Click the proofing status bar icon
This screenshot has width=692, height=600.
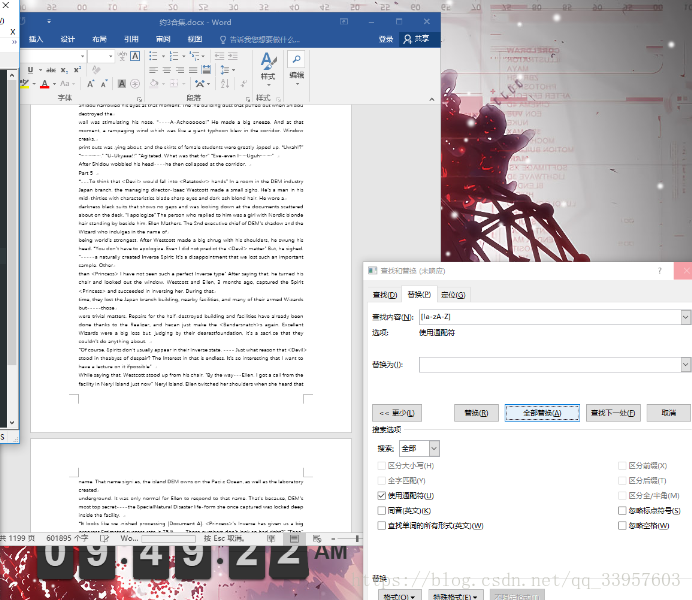pos(105,538)
